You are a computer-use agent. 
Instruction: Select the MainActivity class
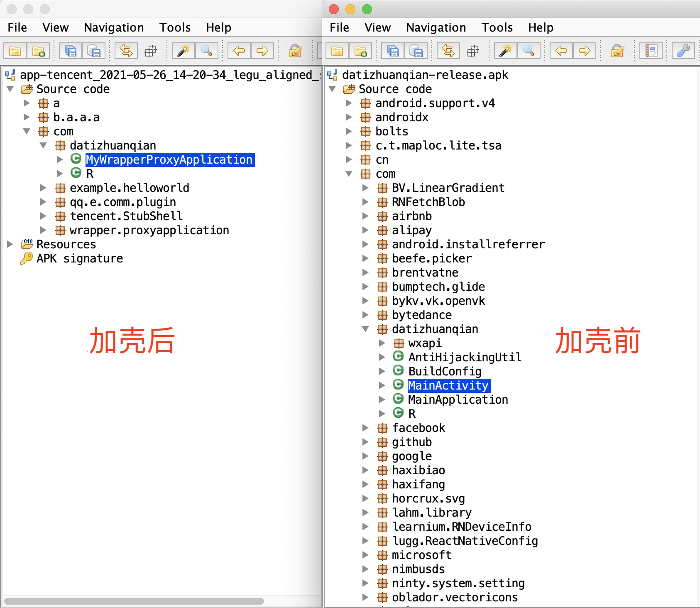[448, 385]
